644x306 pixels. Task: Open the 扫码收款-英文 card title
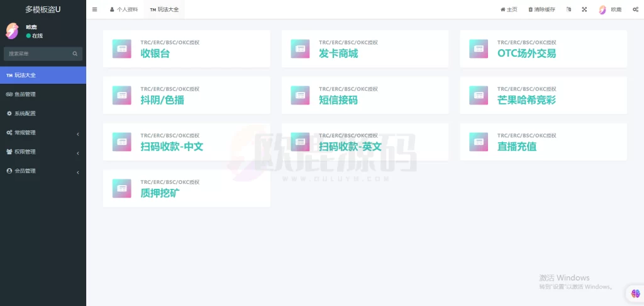350,147
